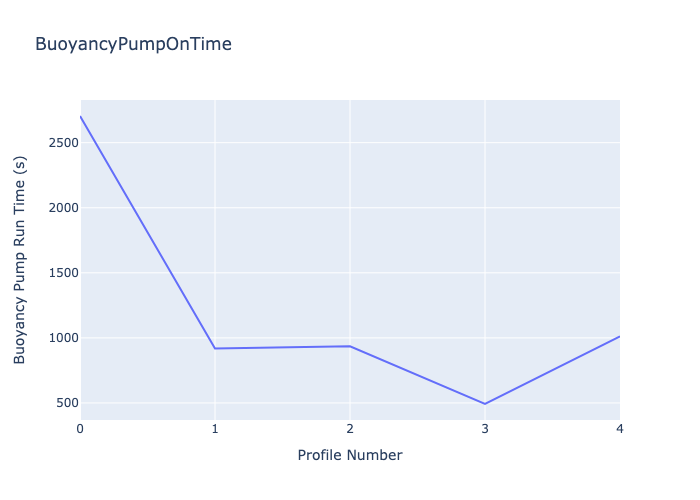
Task: Click the line's starting point at profile 0
Action: (81, 117)
